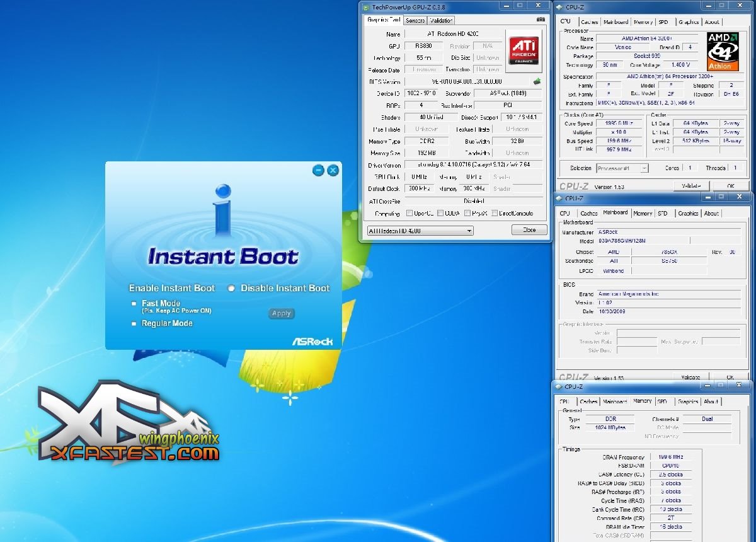Click Validate in the top CPU-Z window
756x542 pixels.
coord(691,186)
